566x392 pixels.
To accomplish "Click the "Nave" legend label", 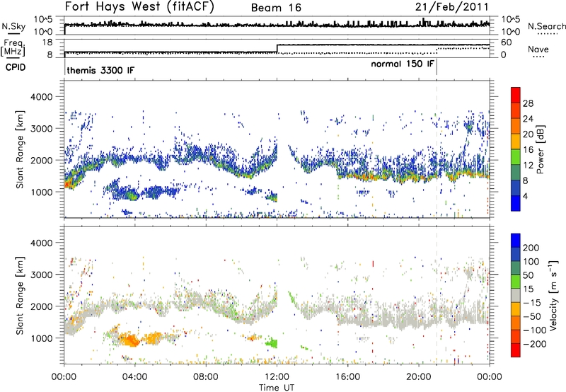I will point(538,49).
